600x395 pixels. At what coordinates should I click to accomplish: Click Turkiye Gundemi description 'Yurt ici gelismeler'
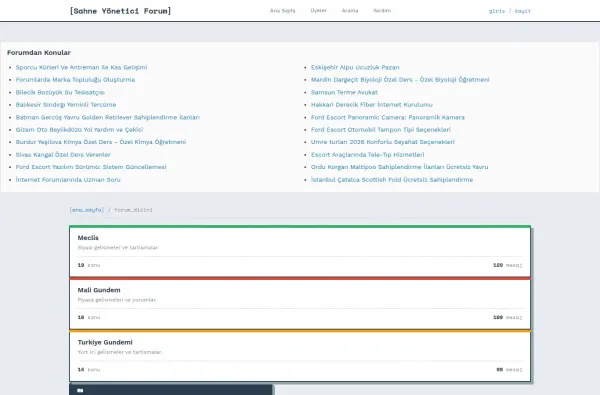pyautogui.click(x=120, y=352)
